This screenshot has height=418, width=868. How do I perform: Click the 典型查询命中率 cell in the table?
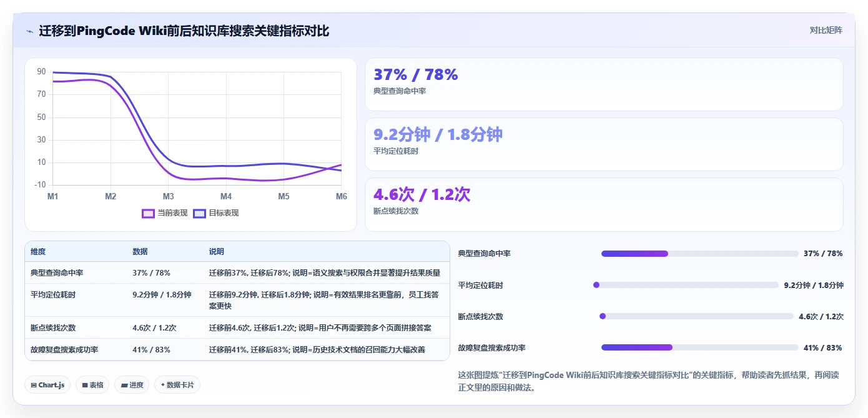57,273
